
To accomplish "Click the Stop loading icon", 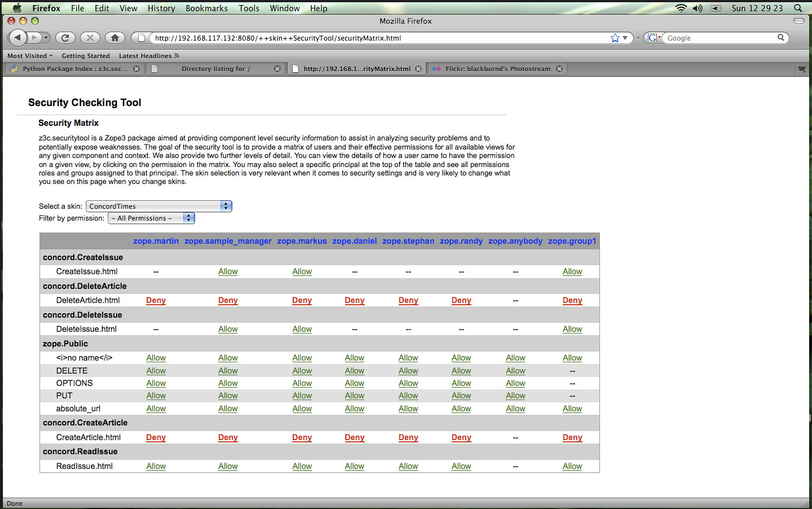I will [90, 38].
